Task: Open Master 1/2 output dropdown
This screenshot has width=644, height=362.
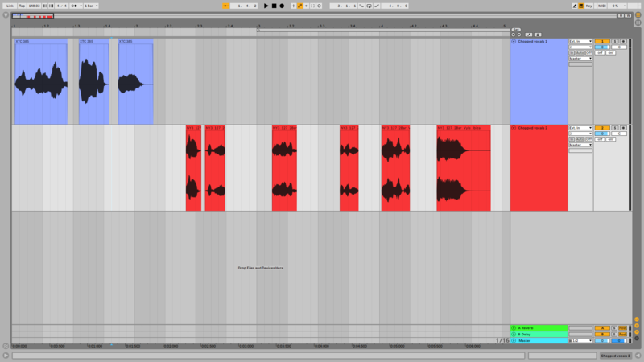Action: [580, 340]
